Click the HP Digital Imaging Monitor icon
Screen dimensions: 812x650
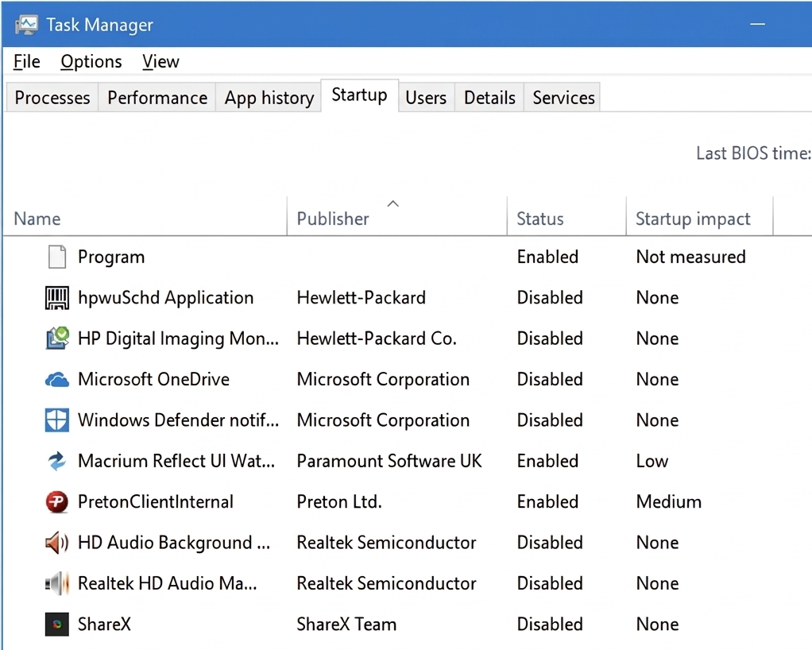[57, 339]
